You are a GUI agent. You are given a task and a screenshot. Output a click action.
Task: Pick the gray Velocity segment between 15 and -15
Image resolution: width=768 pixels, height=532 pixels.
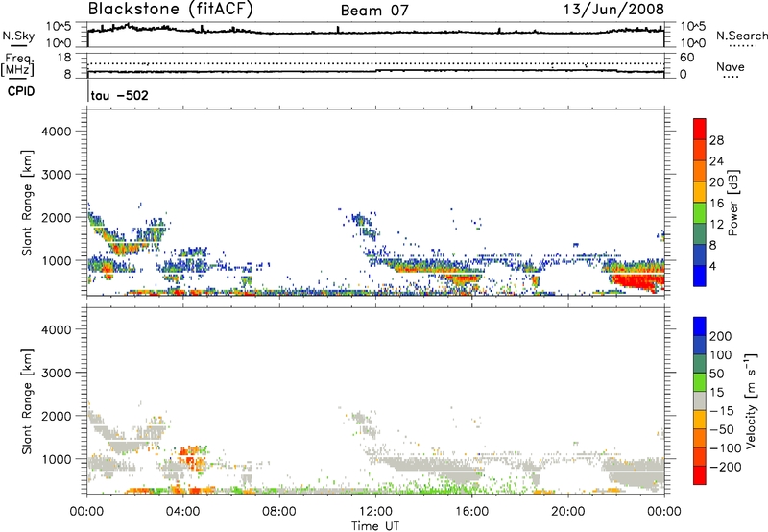pos(700,400)
